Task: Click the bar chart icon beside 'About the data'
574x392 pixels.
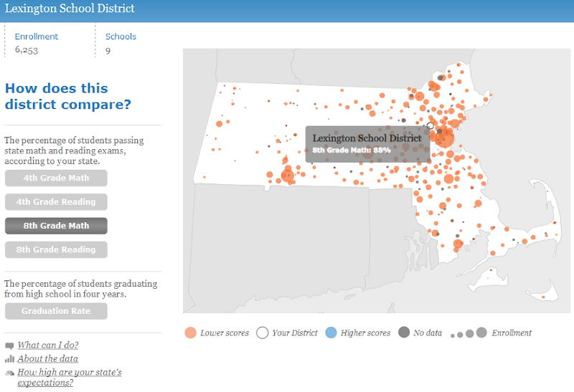Action: (x=9, y=358)
